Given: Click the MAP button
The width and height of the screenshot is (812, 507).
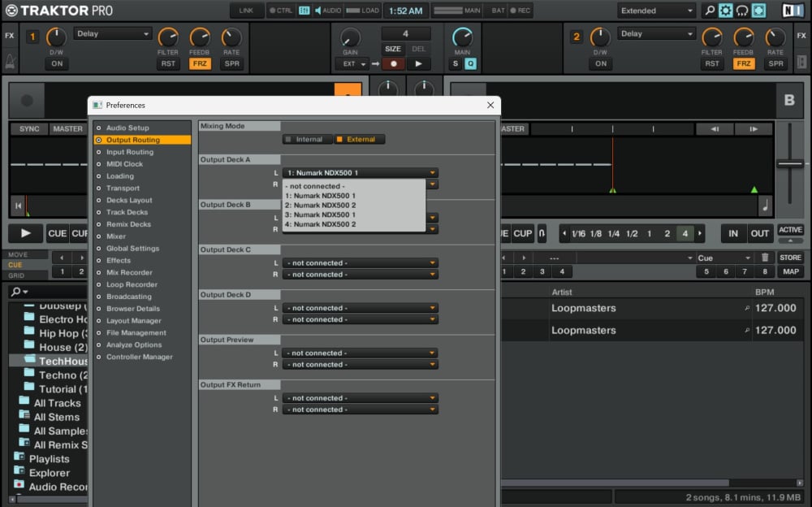Looking at the screenshot, I should point(790,271).
